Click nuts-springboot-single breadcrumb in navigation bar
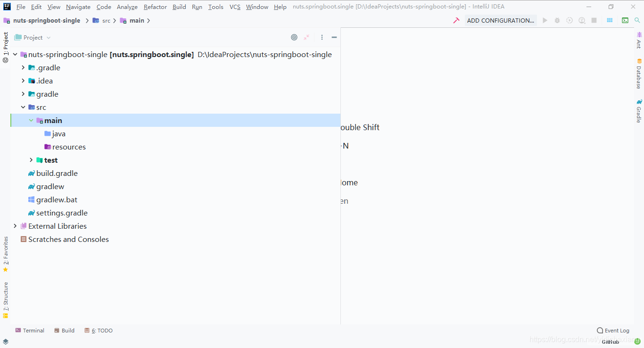The image size is (644, 348). 42,20
